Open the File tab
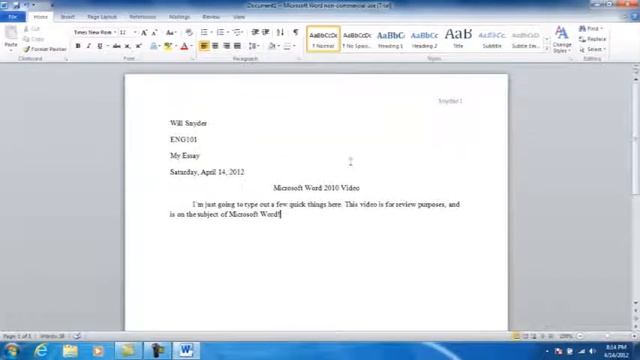The height and width of the screenshot is (360, 640). [x=13, y=17]
